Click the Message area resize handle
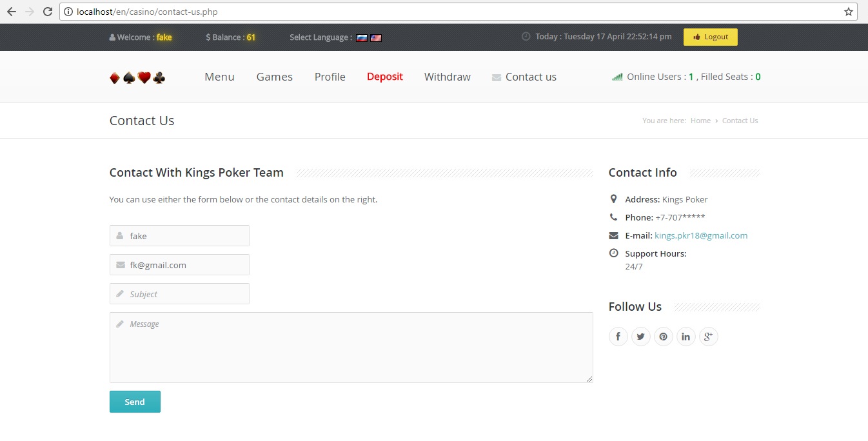Image resolution: width=868 pixels, height=441 pixels. point(589,379)
